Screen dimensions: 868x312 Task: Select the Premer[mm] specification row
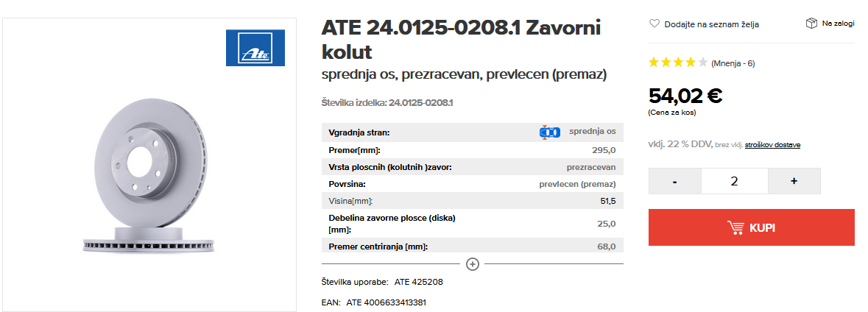pyautogui.click(x=472, y=150)
